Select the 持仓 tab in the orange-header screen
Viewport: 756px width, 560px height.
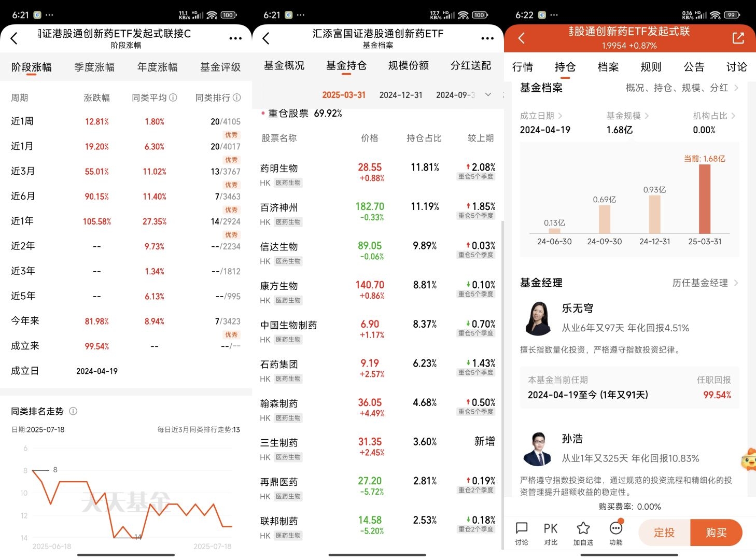click(x=565, y=67)
